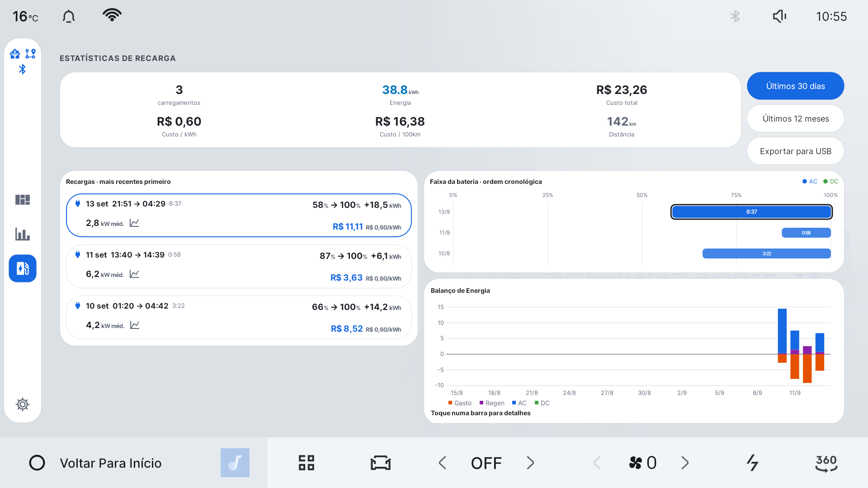Open power chart for the 11 set charge

pyautogui.click(x=134, y=274)
